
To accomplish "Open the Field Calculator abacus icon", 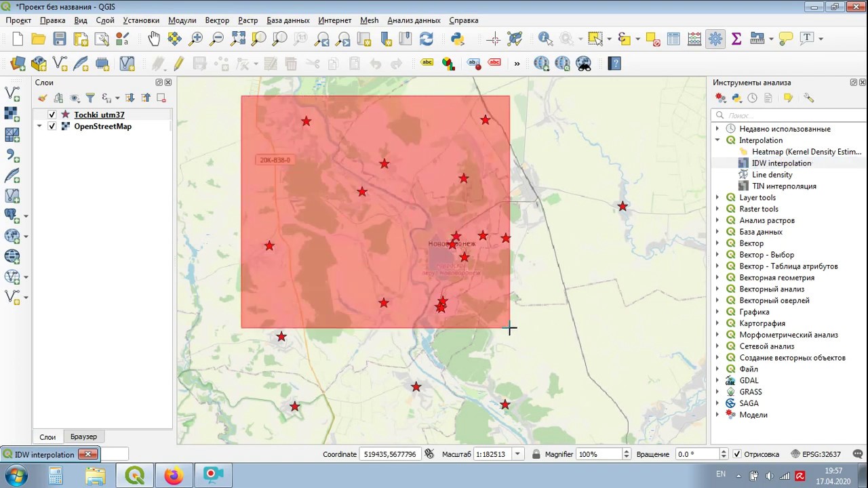I will click(694, 39).
